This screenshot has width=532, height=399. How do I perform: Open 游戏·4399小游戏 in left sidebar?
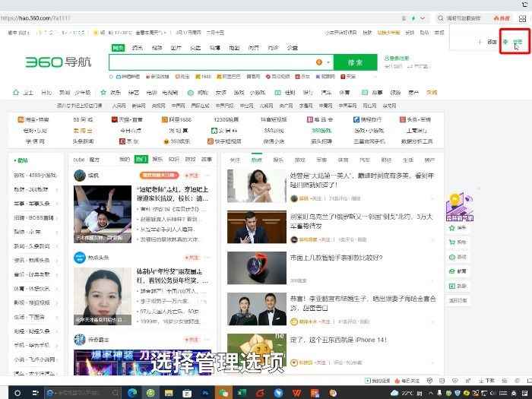click(35, 176)
